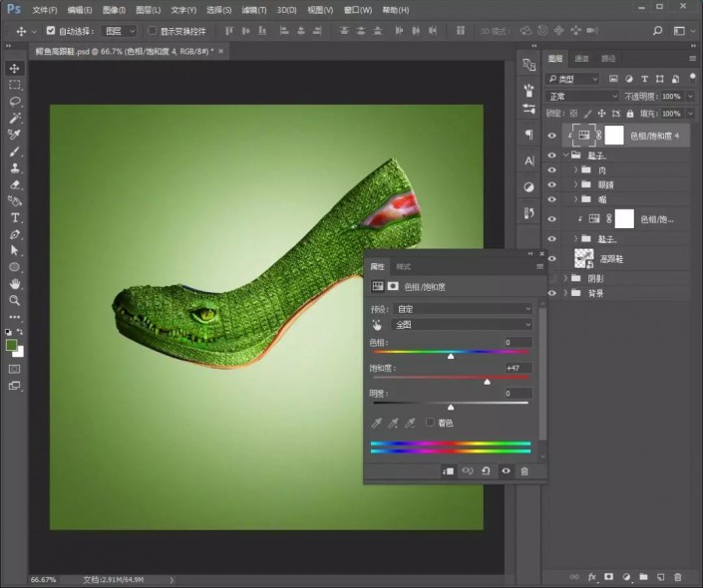Clip adjustment to layer in Properties panel
The width and height of the screenshot is (703, 588).
point(448,471)
